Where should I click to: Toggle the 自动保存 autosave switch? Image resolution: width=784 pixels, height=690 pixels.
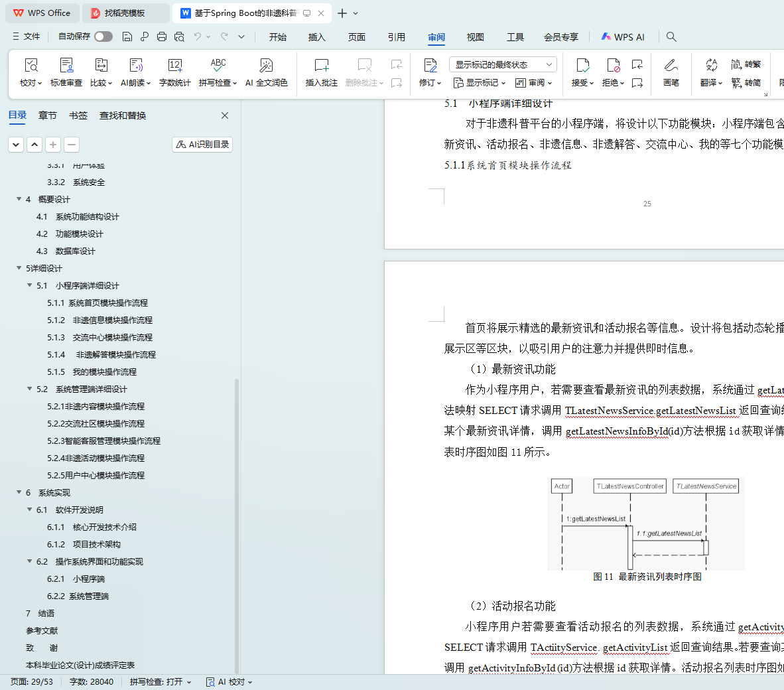103,36
